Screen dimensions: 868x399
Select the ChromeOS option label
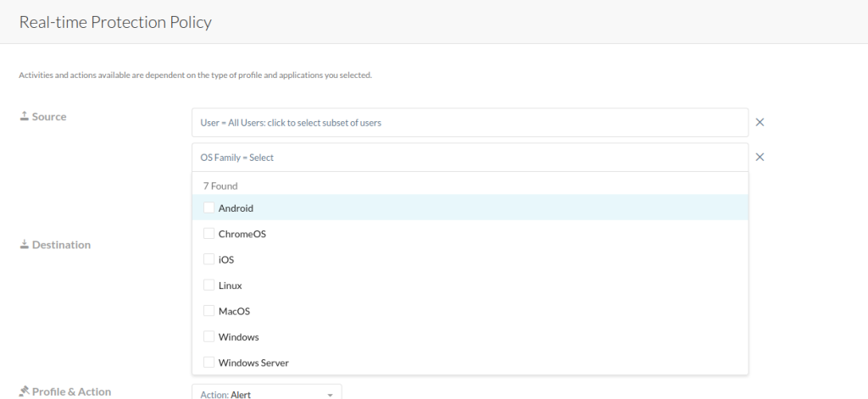pos(242,234)
